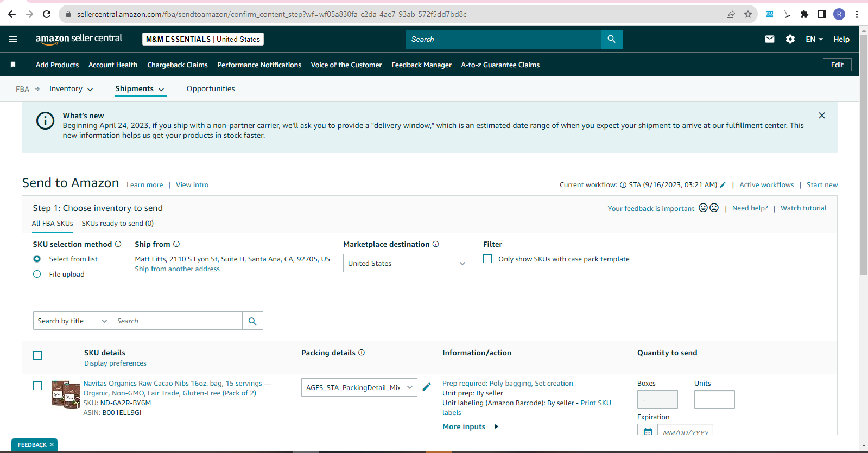Click the Amazon Seller Central logo

coord(79,39)
